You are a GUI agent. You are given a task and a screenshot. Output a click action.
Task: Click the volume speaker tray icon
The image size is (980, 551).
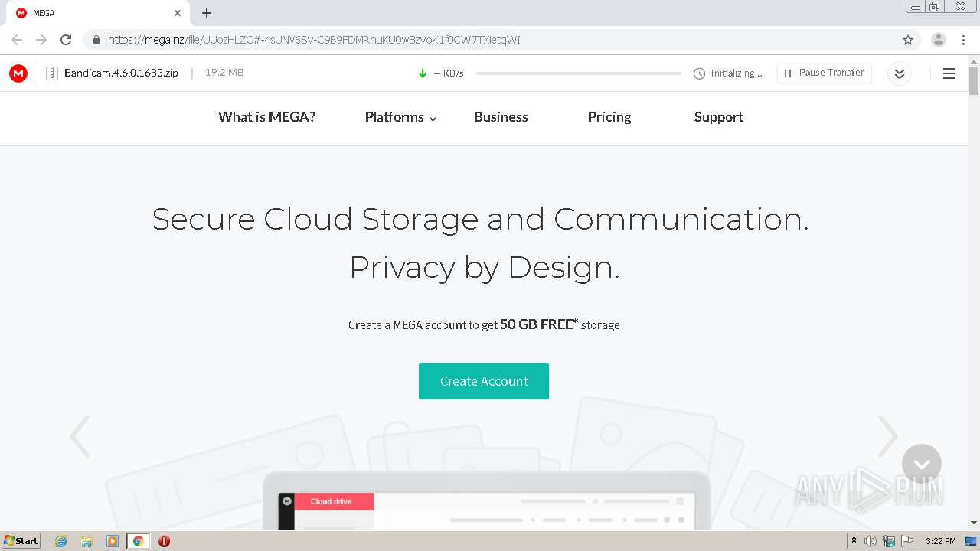871,541
